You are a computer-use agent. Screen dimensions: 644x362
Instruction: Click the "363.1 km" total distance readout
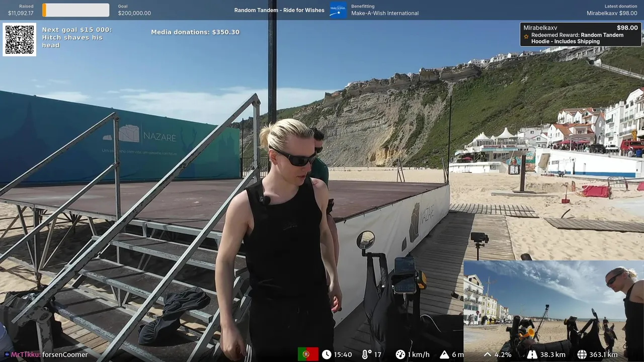pyautogui.click(x=604, y=354)
